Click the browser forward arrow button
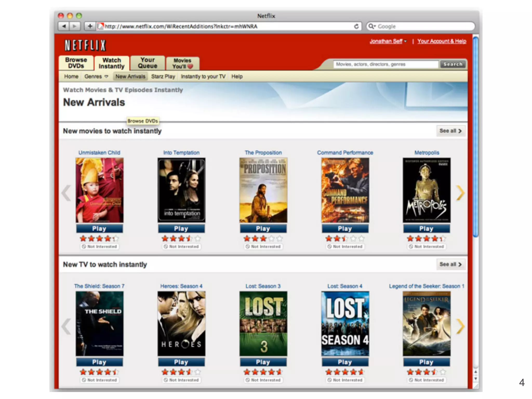The width and height of the screenshot is (532, 399). click(x=75, y=26)
